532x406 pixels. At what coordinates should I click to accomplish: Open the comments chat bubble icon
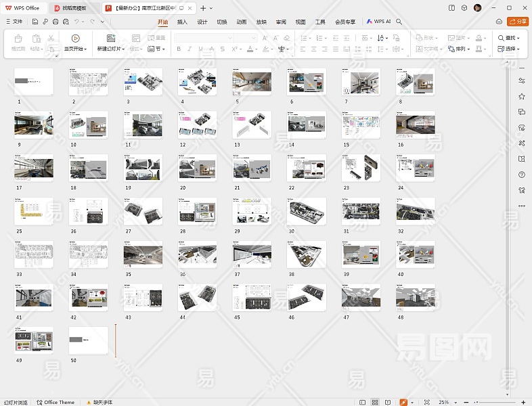pos(499,22)
